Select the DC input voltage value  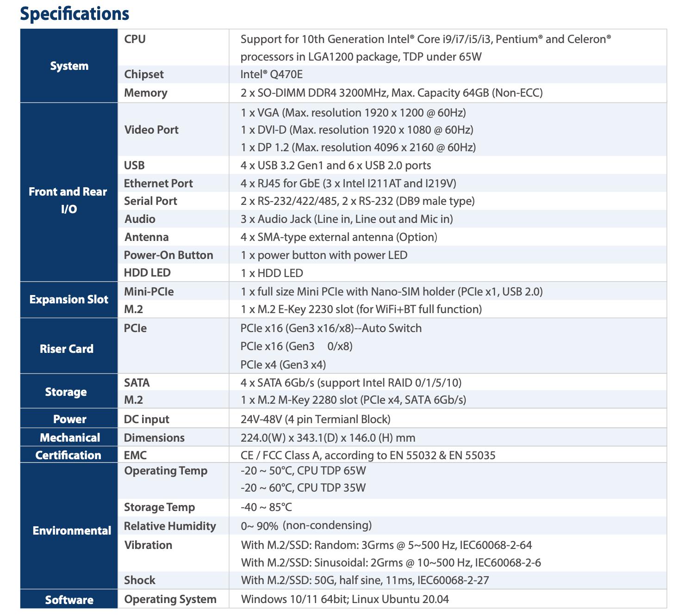point(315,419)
